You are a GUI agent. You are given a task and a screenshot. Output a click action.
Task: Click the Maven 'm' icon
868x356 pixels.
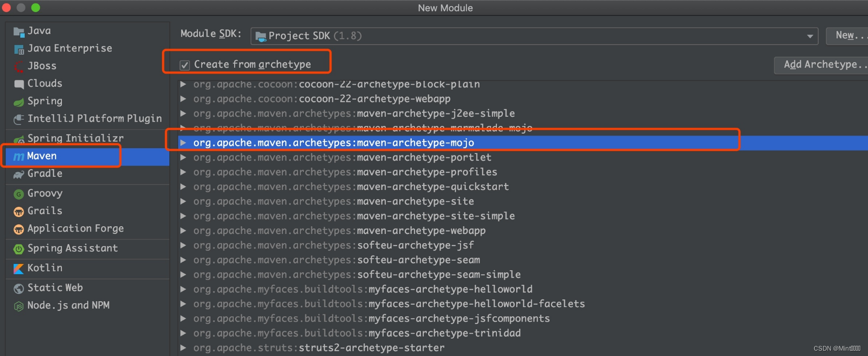19,156
